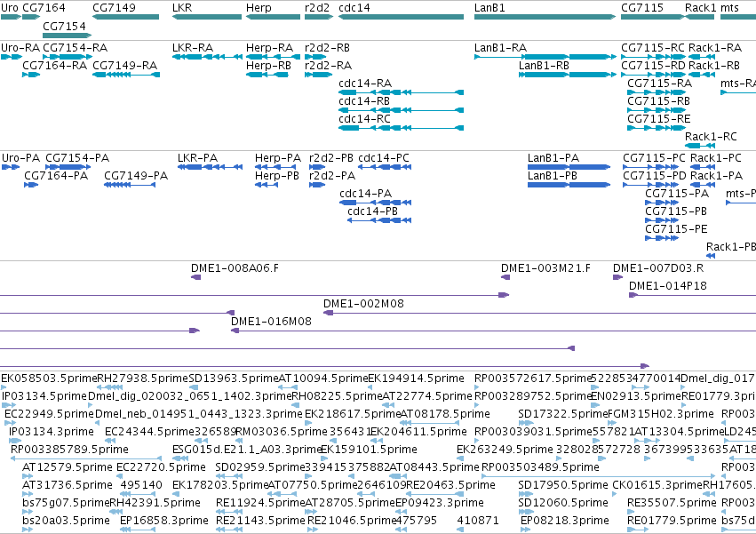Click the cdc14-RA transcript label
The height and width of the screenshot is (534, 756).
pos(365,84)
